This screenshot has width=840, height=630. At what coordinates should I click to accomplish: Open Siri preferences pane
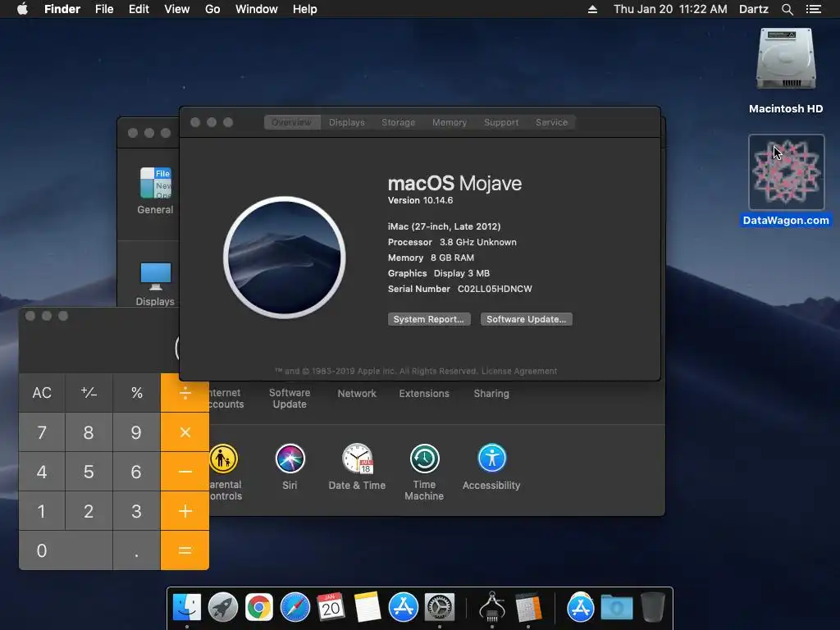pyautogui.click(x=290, y=467)
